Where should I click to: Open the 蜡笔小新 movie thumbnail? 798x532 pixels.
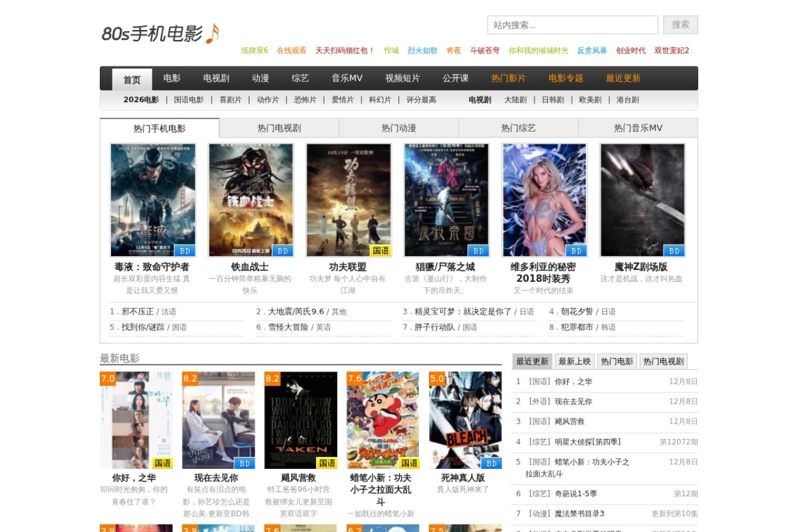click(383, 420)
